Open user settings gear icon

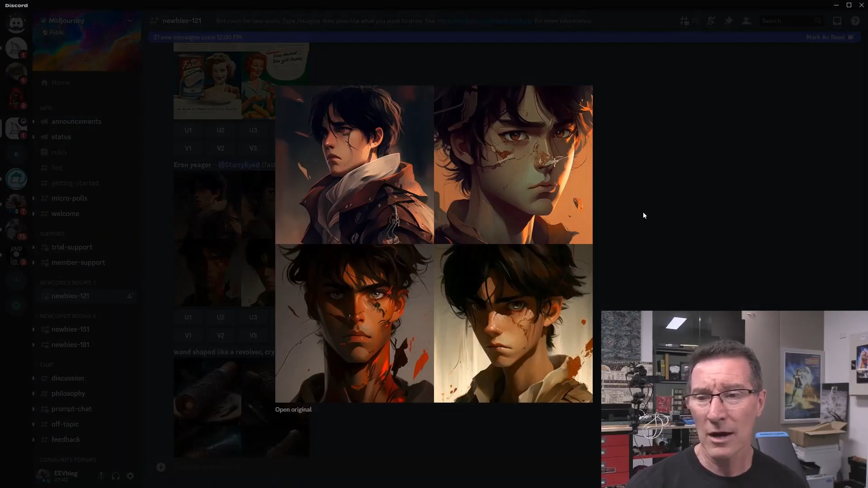point(130,476)
